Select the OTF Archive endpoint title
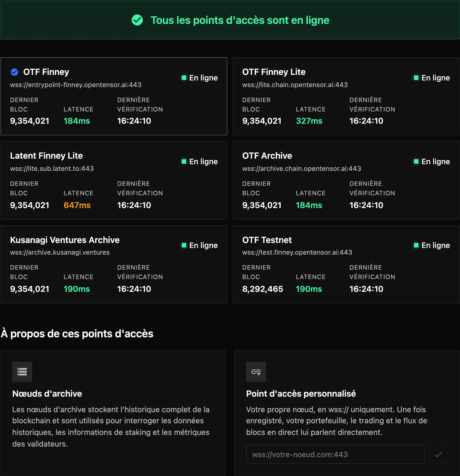Screen dimensions: 460x476 click(x=267, y=156)
